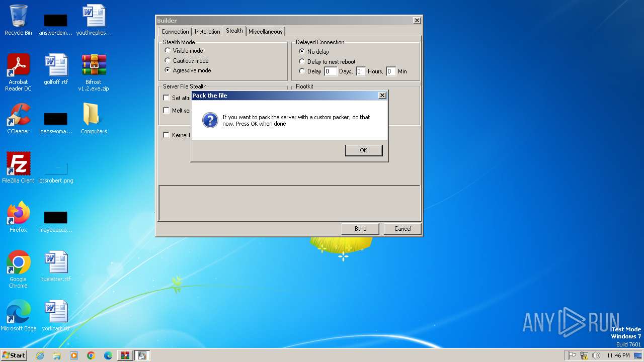Choose No delay connection option

tap(314, 52)
